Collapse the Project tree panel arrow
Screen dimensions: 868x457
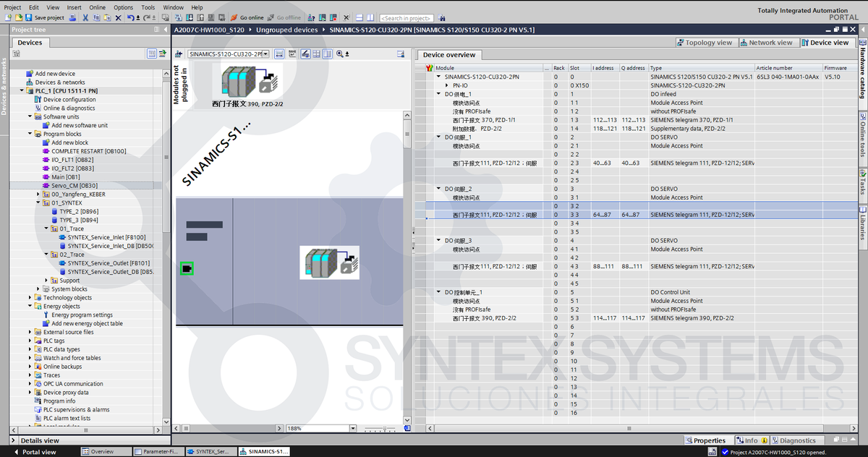(x=166, y=30)
